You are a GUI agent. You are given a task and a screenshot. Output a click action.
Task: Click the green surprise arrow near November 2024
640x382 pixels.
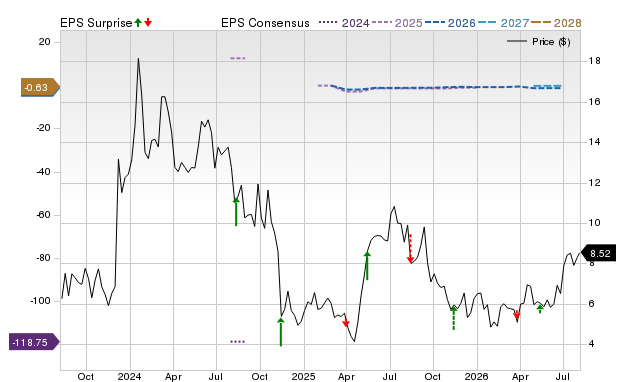tap(281, 332)
